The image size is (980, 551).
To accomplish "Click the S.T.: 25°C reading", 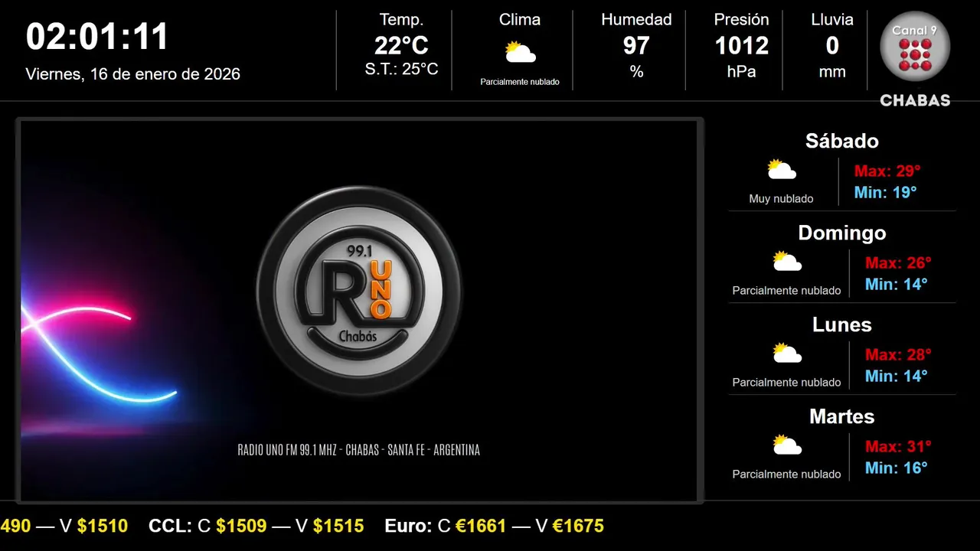I will (x=401, y=69).
